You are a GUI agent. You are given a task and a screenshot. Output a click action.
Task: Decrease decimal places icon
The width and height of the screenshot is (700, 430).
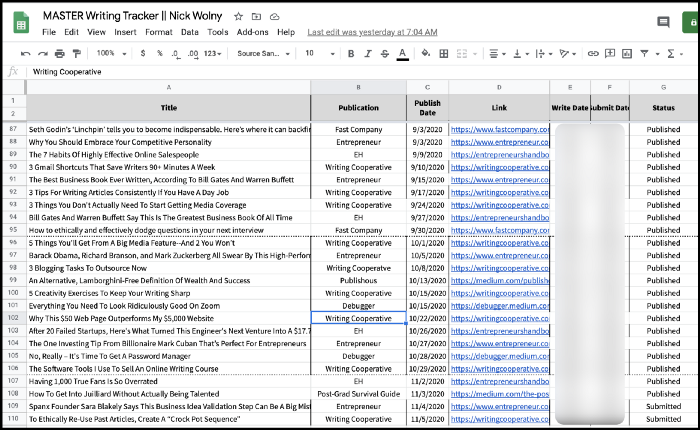click(x=176, y=54)
